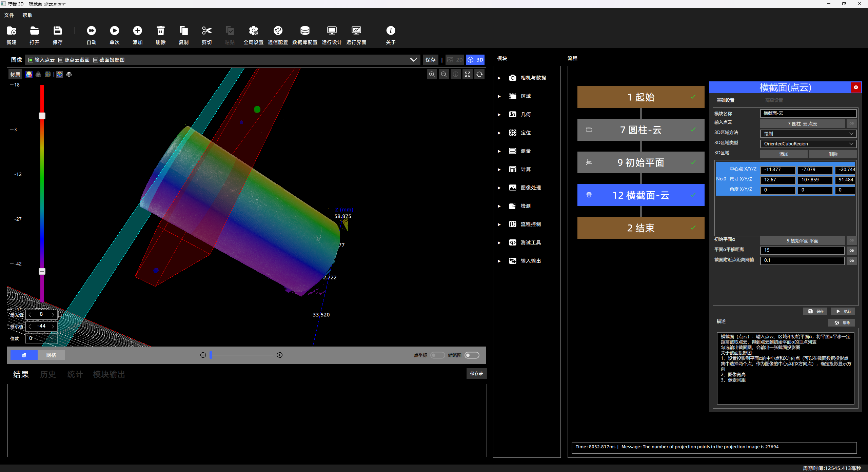The height and width of the screenshot is (472, 868).
Task: Run once with the 单次 icon
Action: pyautogui.click(x=115, y=31)
